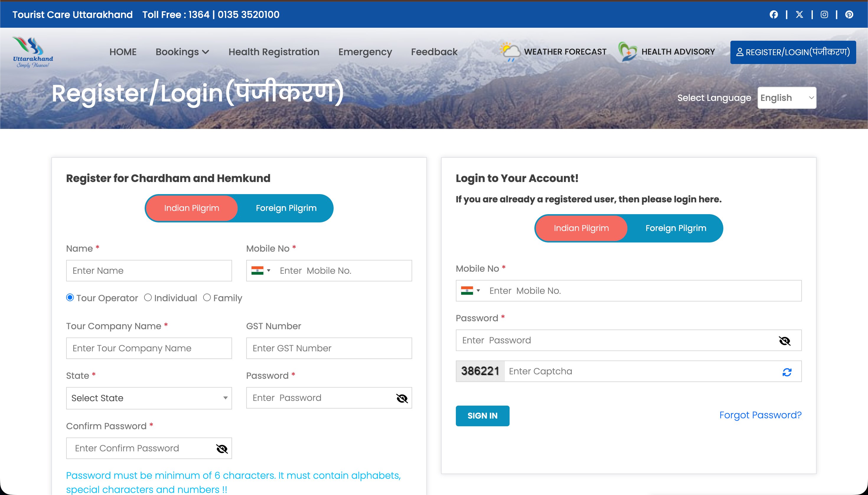Viewport: 868px width, 495px height.
Task: Show registration password with eye icon
Action: point(402,398)
